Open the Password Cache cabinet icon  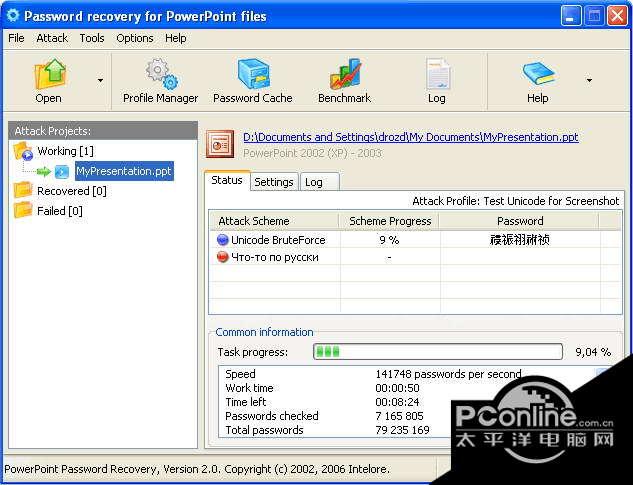(x=253, y=74)
